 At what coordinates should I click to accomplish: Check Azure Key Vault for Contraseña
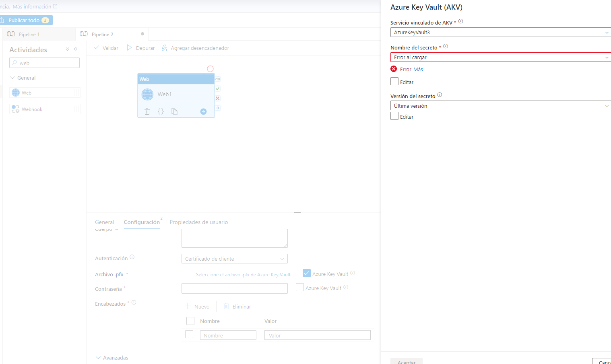[299, 287]
